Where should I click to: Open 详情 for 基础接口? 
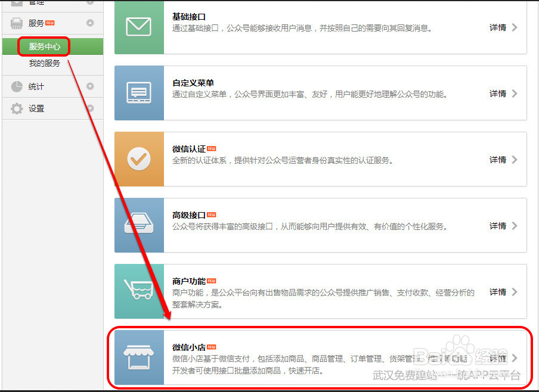tap(498, 27)
